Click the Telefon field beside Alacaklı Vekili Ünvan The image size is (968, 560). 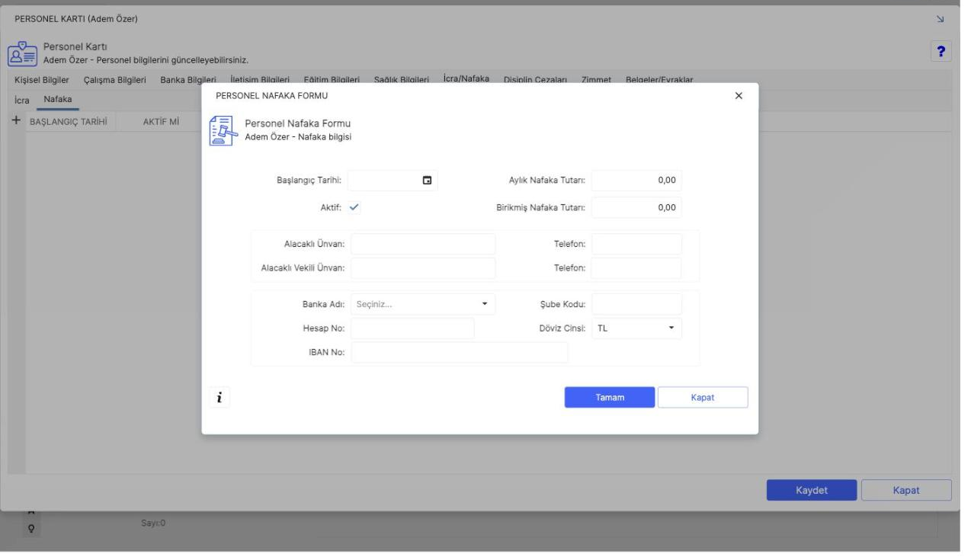click(636, 268)
